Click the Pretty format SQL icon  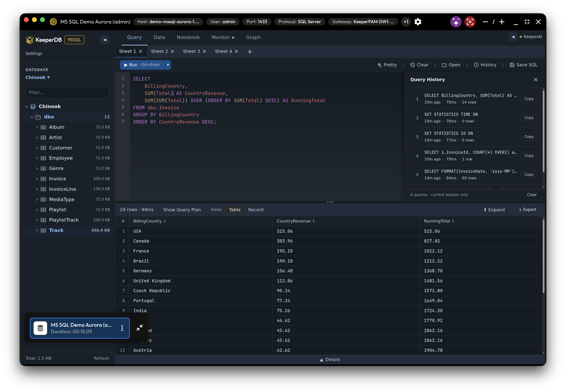[379, 65]
